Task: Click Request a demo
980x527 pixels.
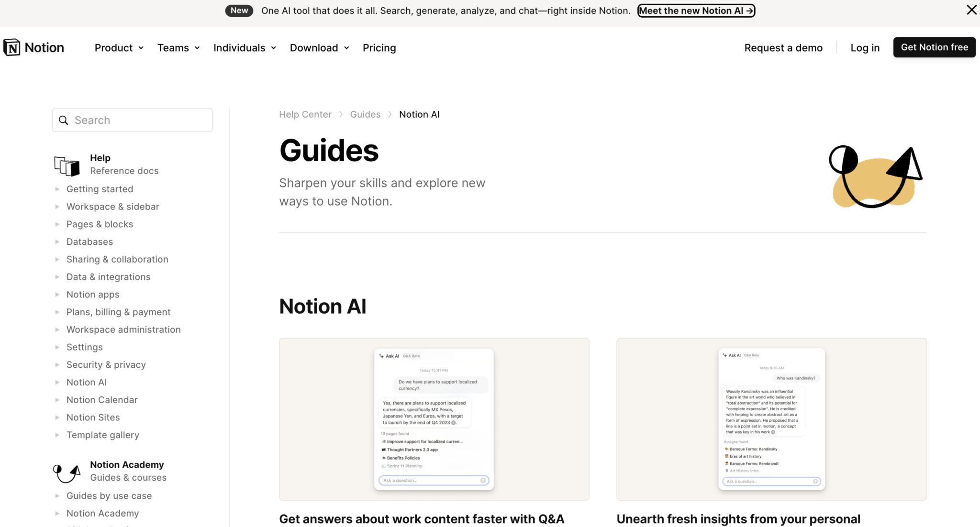Action: pyautogui.click(x=783, y=47)
